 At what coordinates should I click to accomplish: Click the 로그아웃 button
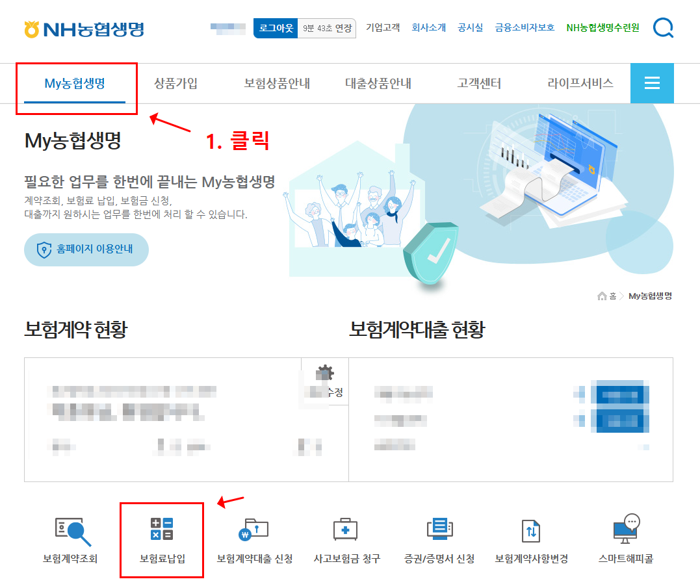tap(276, 28)
